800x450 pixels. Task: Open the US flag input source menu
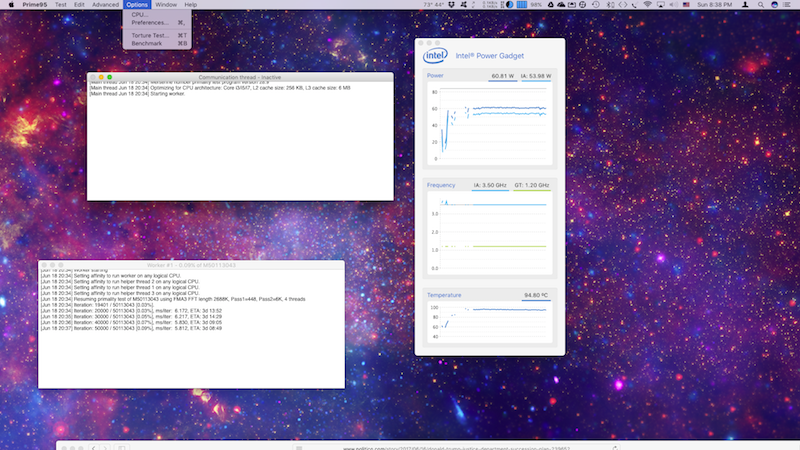click(x=686, y=5)
